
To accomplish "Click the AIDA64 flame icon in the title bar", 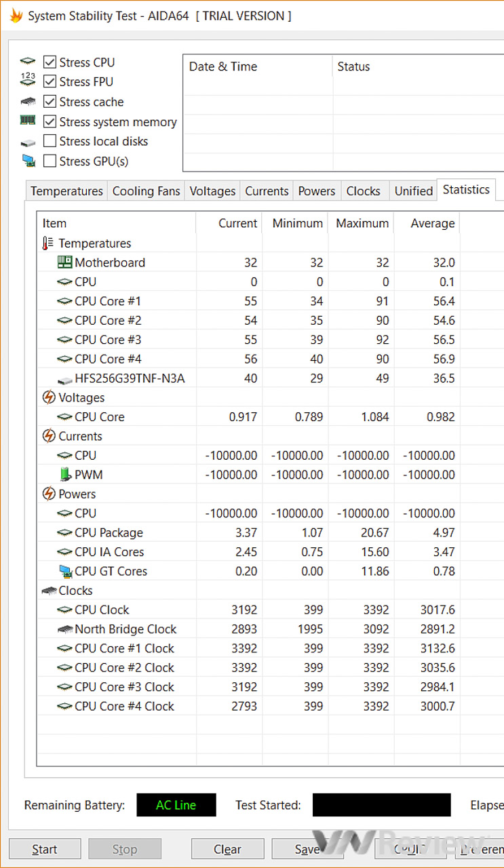I will [16, 15].
